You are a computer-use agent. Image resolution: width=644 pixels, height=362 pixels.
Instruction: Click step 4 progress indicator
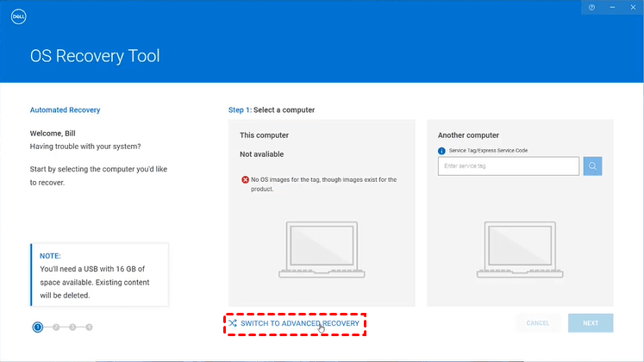coord(89,328)
